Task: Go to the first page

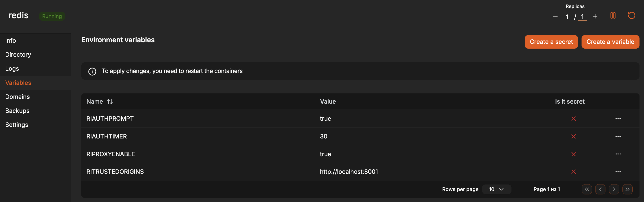Action: 587,189
